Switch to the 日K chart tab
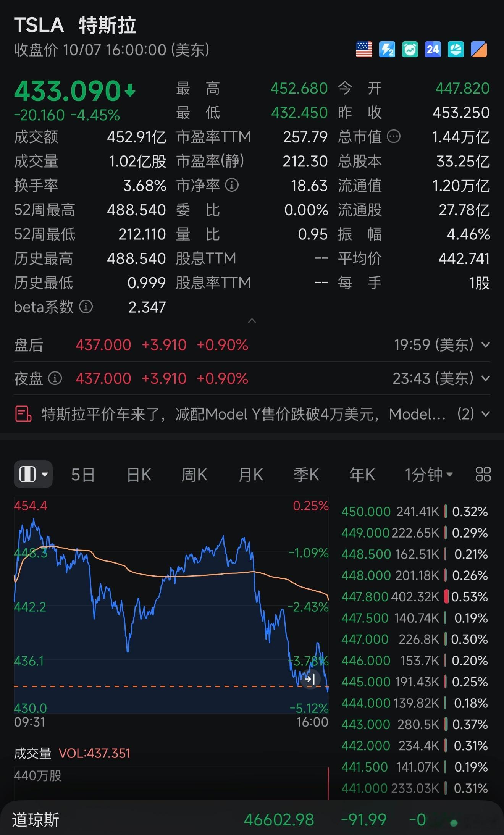 click(139, 475)
